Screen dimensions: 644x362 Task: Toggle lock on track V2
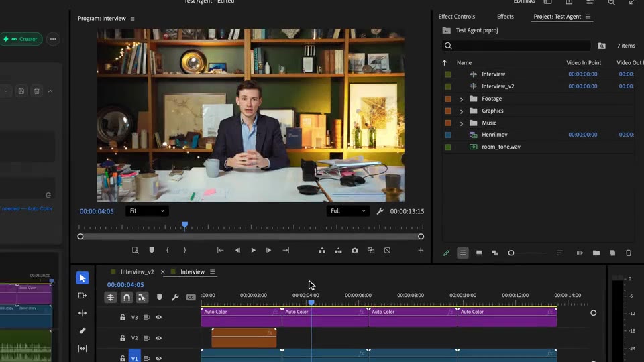[x=122, y=338]
